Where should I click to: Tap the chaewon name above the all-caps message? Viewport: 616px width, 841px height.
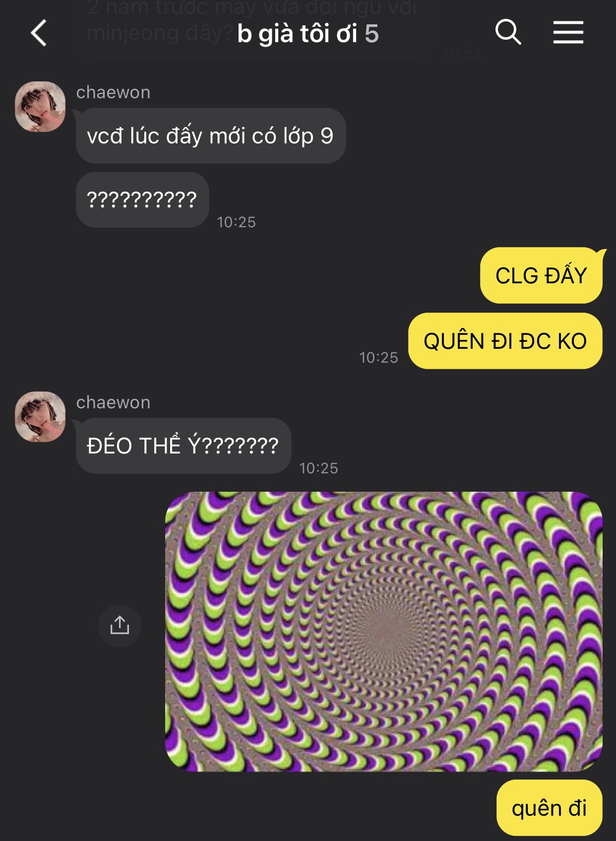(x=113, y=402)
